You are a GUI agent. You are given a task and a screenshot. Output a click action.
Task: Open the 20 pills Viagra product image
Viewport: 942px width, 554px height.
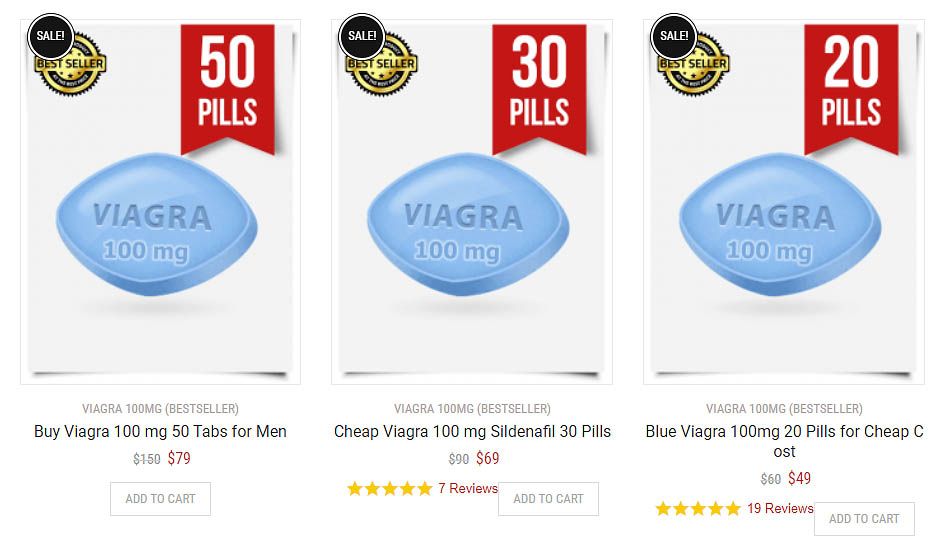[783, 202]
